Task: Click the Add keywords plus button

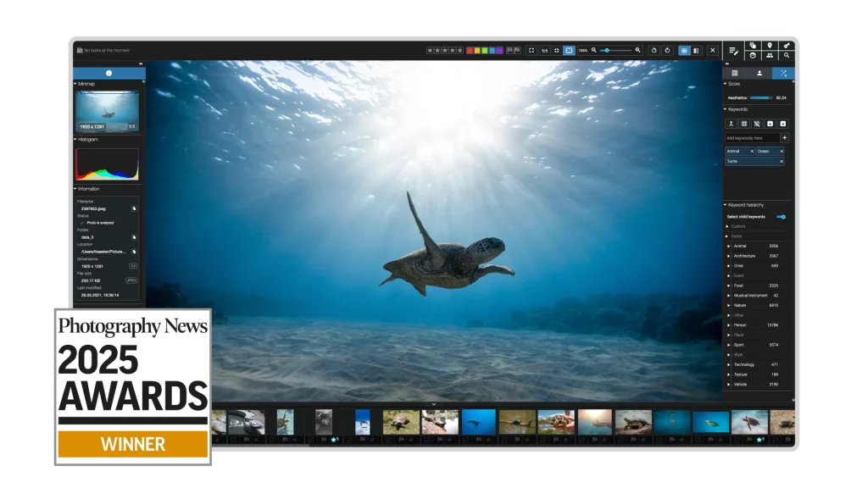Action: [x=784, y=137]
